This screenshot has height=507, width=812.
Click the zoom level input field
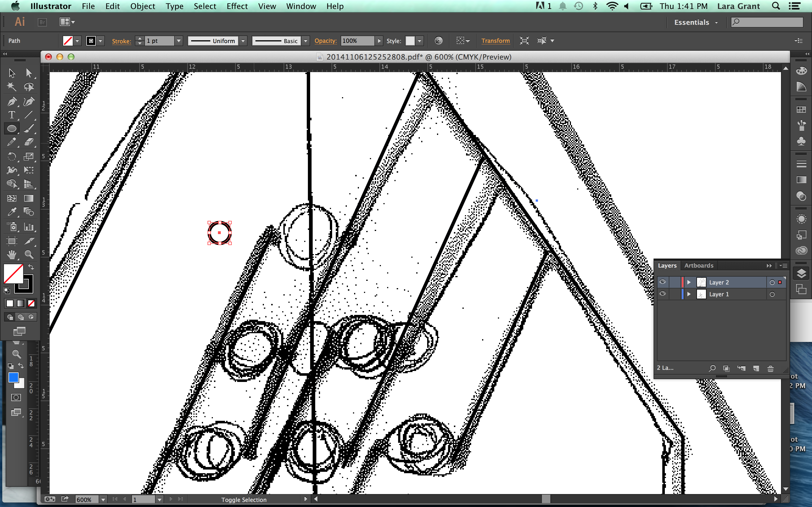click(x=86, y=499)
